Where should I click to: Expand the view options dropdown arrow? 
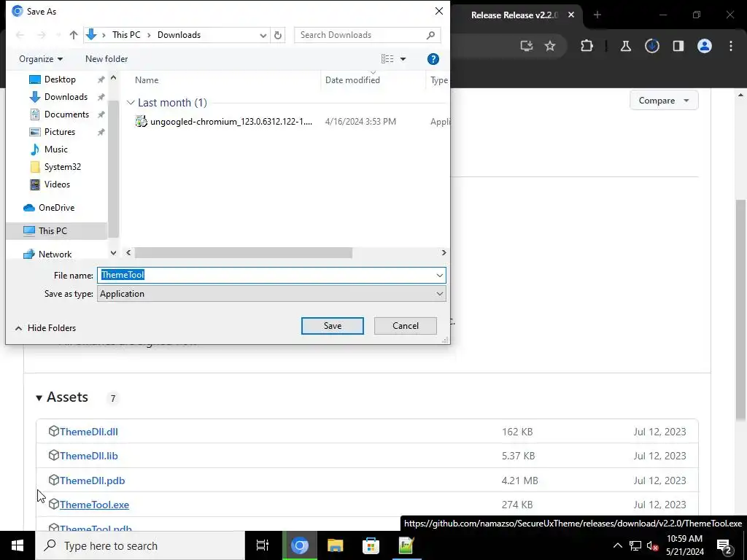point(403,59)
